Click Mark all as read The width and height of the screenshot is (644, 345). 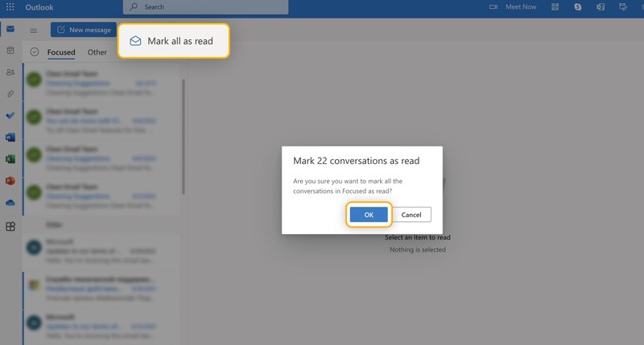click(174, 41)
